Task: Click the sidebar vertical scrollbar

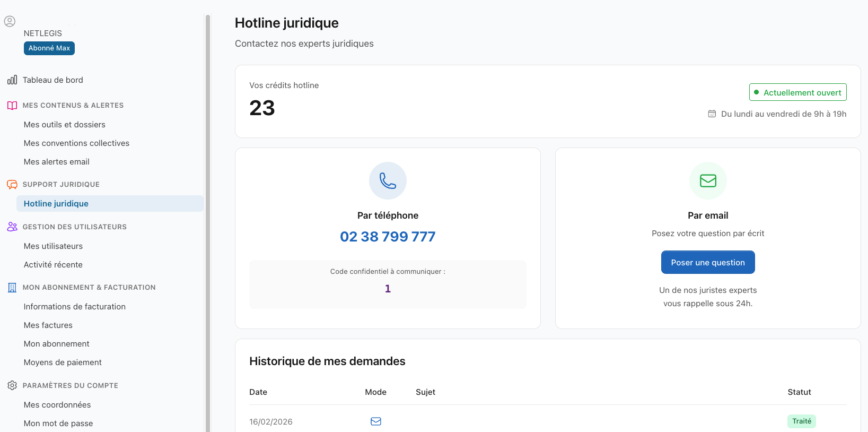Action: 208,223
